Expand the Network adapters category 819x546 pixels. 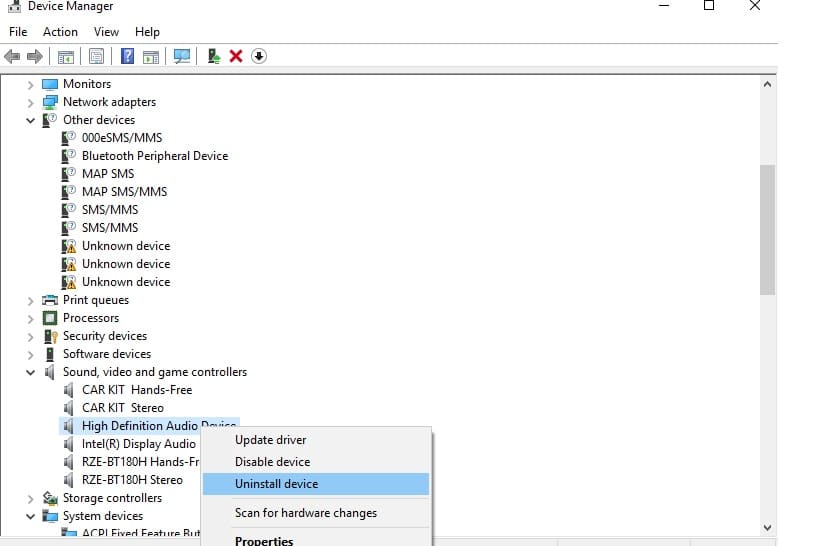(x=31, y=102)
